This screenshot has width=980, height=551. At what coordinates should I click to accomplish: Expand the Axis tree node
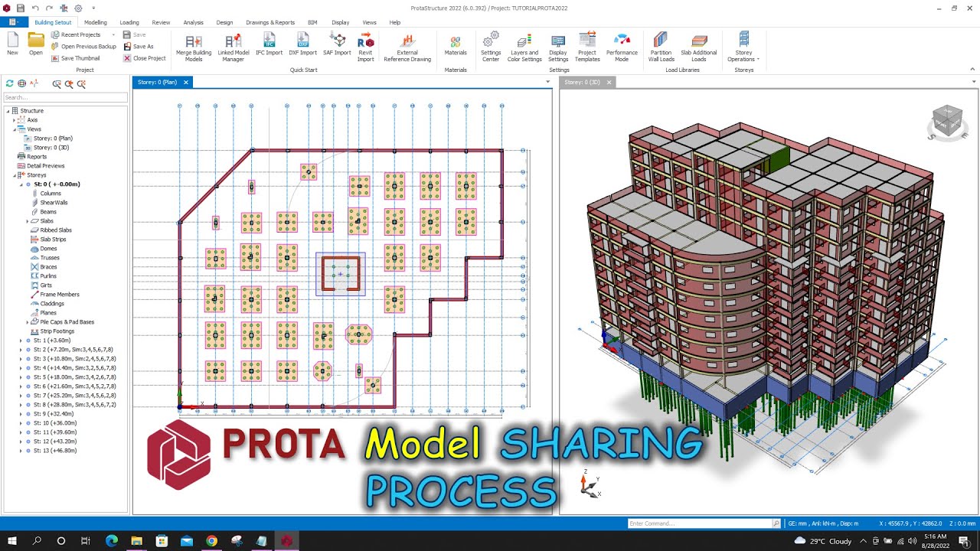click(x=14, y=120)
